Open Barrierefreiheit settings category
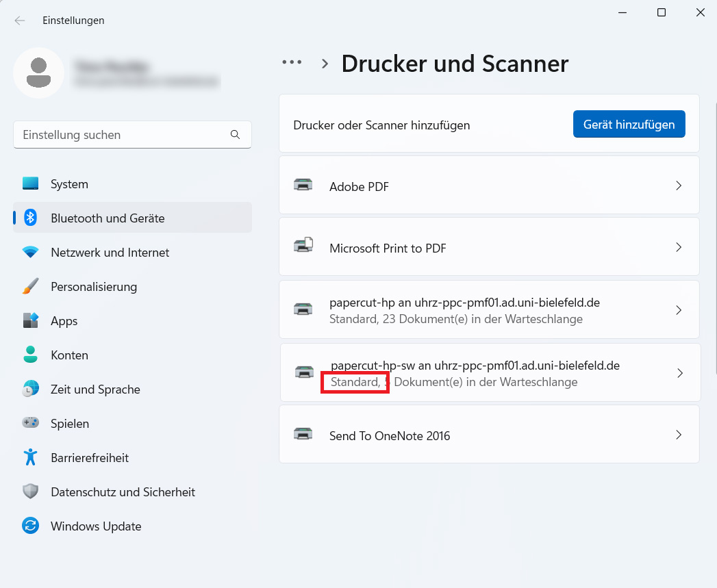Screen dimensions: 717x588 pos(133,458)
